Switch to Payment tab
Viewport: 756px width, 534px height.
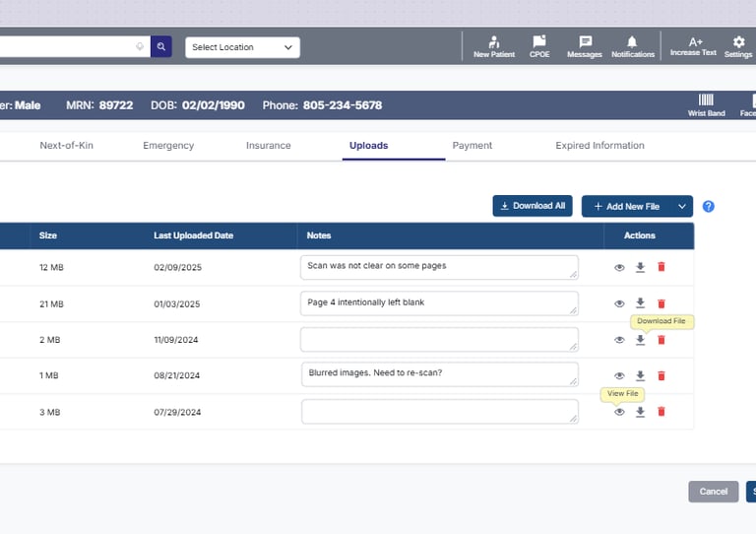click(x=472, y=145)
